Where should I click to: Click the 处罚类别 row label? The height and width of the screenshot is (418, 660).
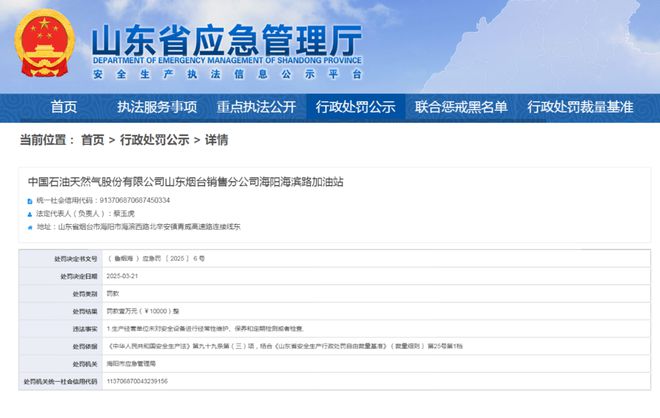[x=85, y=294]
